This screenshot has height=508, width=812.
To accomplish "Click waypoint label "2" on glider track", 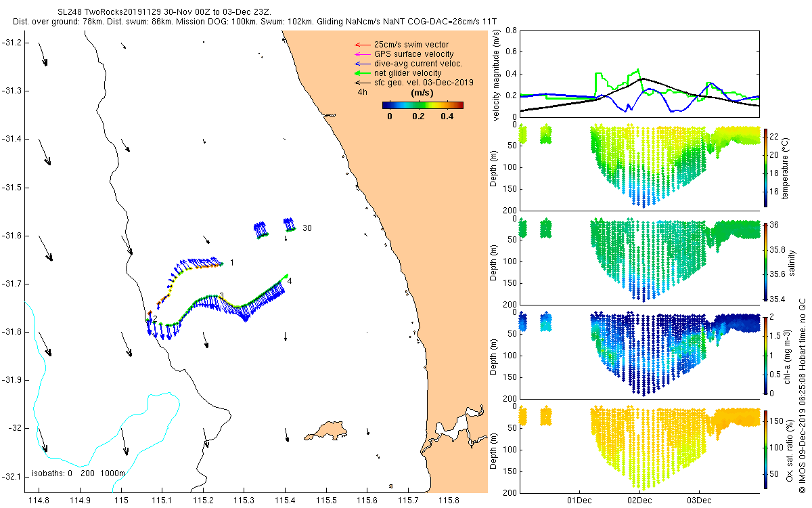I will tap(155, 318).
